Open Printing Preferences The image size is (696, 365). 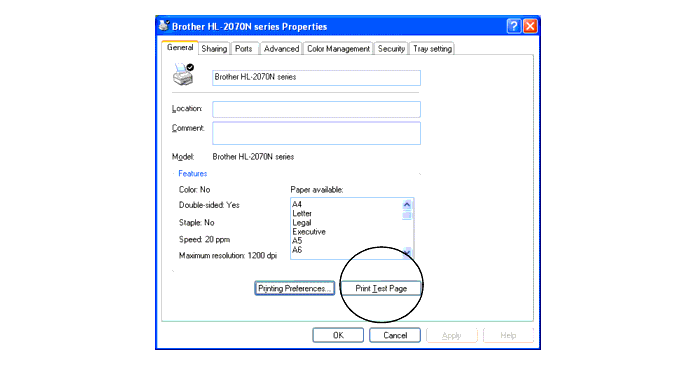[295, 289]
